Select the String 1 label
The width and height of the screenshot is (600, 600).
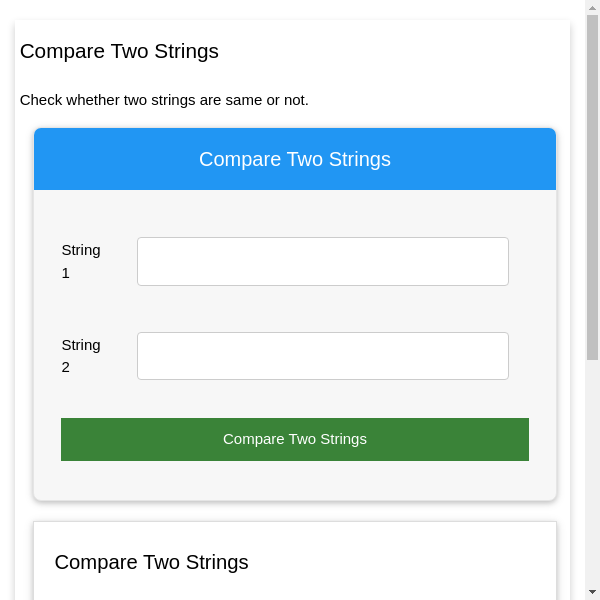tap(81, 261)
